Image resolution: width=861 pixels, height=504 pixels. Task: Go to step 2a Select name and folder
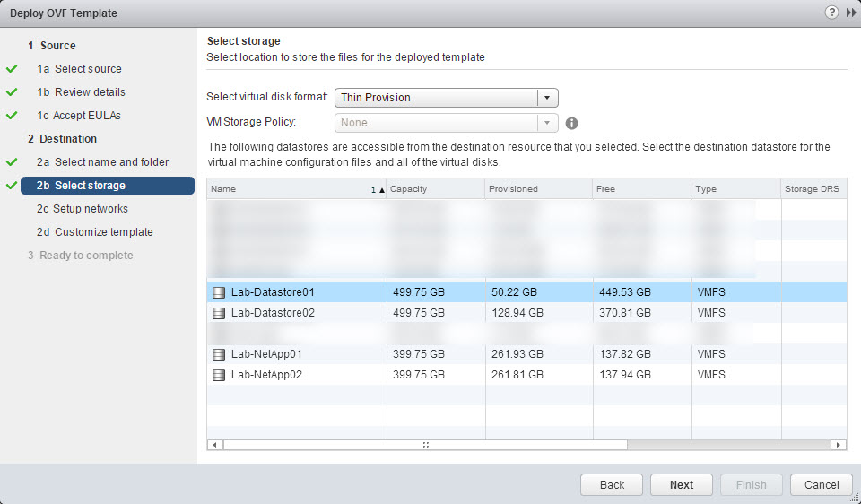tap(111, 162)
